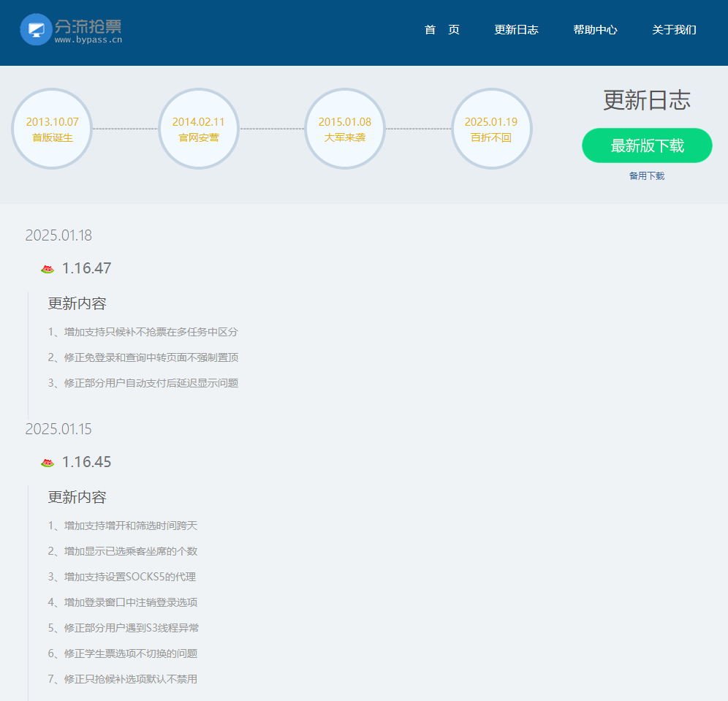This screenshot has height=701, width=728.
Task: Select the 2015.01.08 大军来袭 timeline circle
Action: (x=345, y=129)
